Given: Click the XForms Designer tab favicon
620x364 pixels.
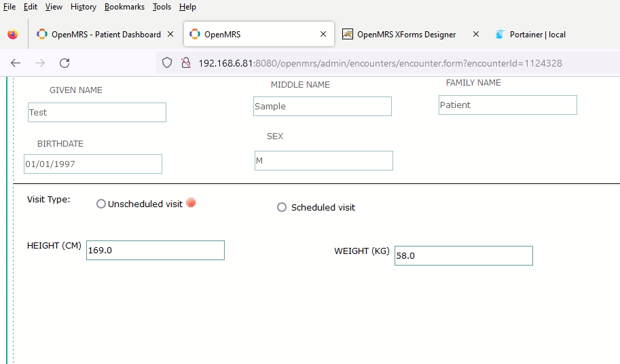Looking at the screenshot, I should pos(348,35).
